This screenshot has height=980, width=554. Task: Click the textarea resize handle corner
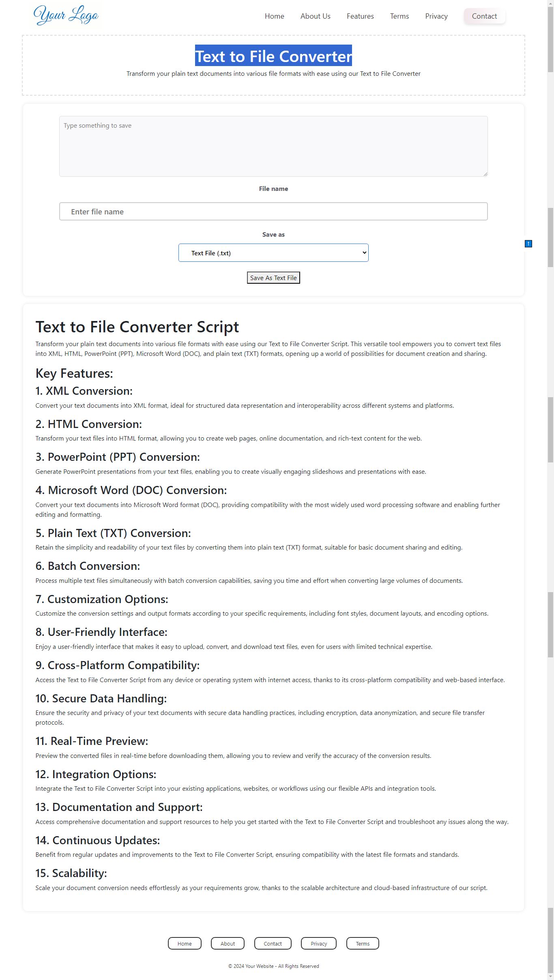(x=485, y=174)
